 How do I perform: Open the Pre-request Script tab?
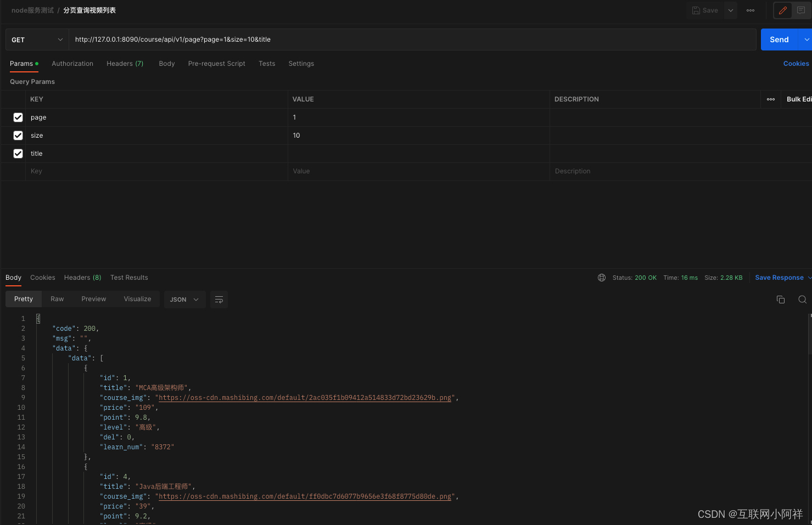point(217,64)
